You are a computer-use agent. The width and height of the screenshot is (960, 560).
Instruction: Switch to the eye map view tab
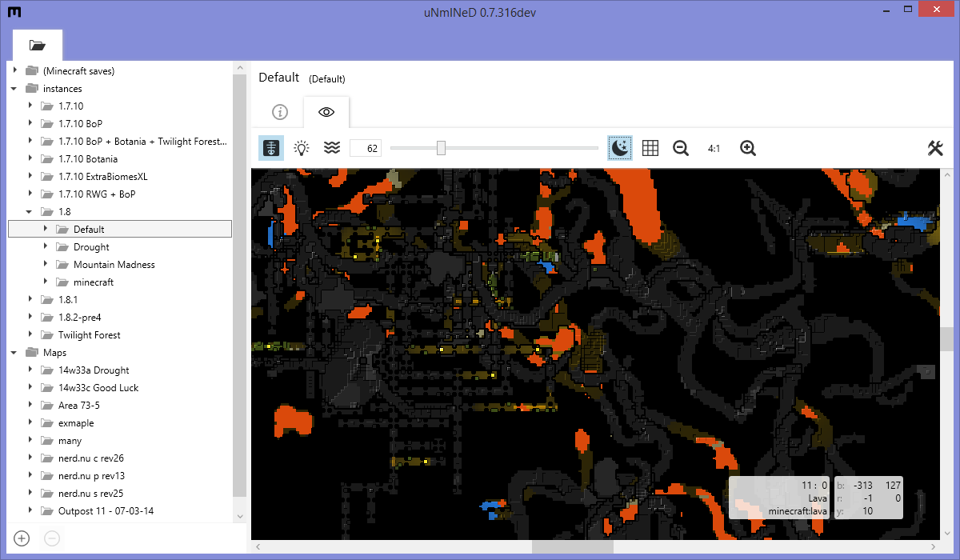click(x=326, y=112)
